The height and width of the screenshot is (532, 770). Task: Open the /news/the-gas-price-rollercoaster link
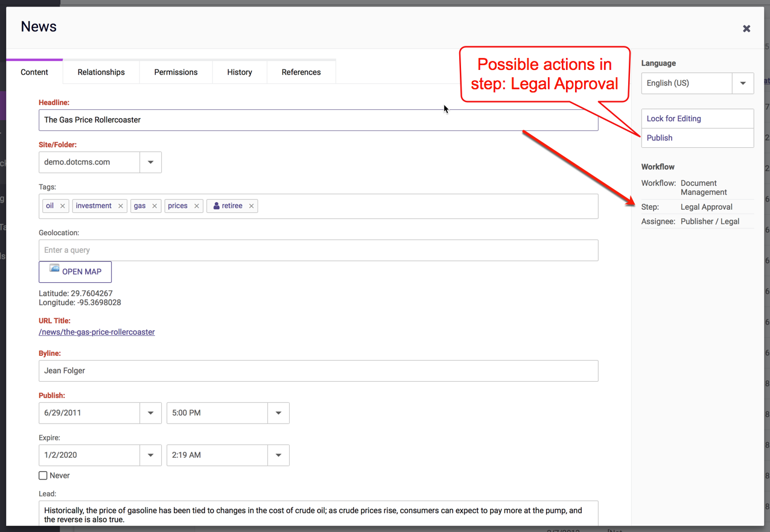[x=97, y=332]
